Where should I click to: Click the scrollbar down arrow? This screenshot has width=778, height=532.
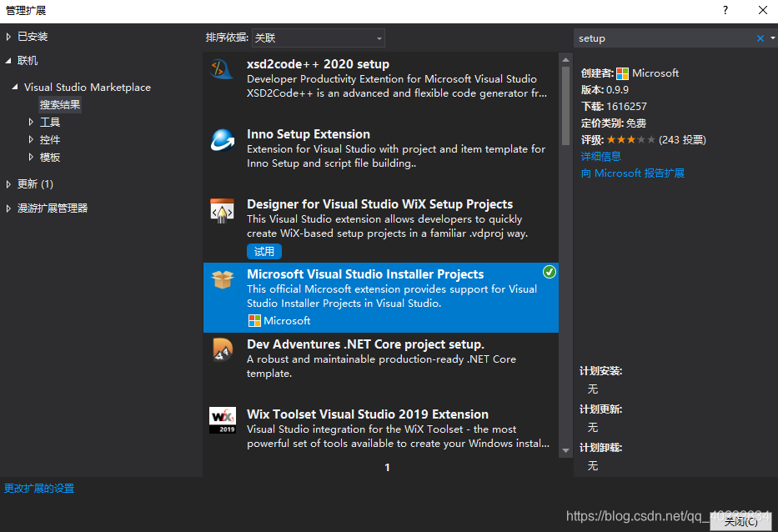[565, 450]
